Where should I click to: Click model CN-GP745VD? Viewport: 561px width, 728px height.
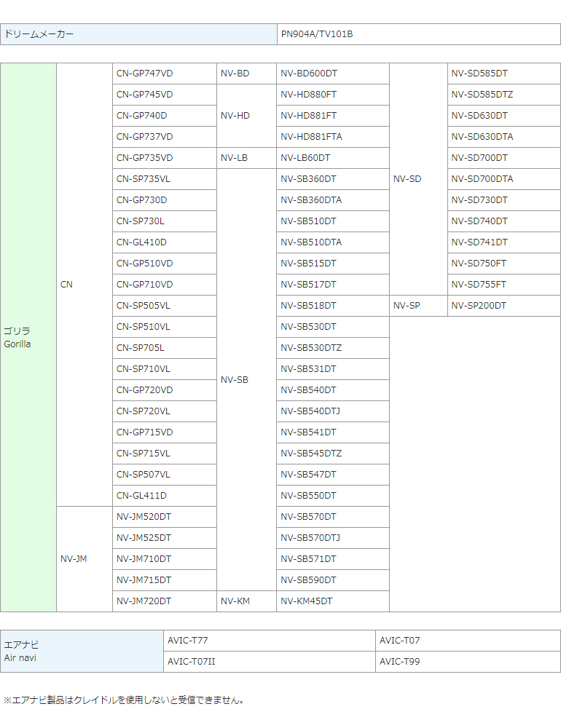tap(165, 95)
